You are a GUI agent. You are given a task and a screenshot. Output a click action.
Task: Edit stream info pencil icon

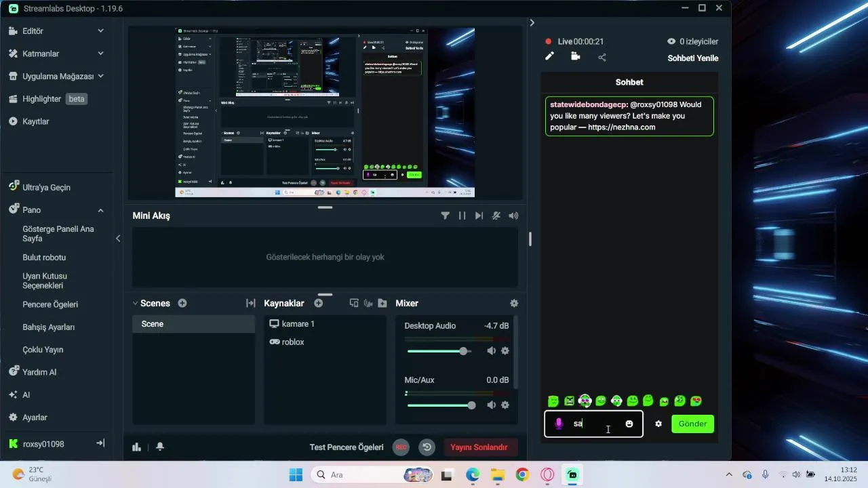550,56
